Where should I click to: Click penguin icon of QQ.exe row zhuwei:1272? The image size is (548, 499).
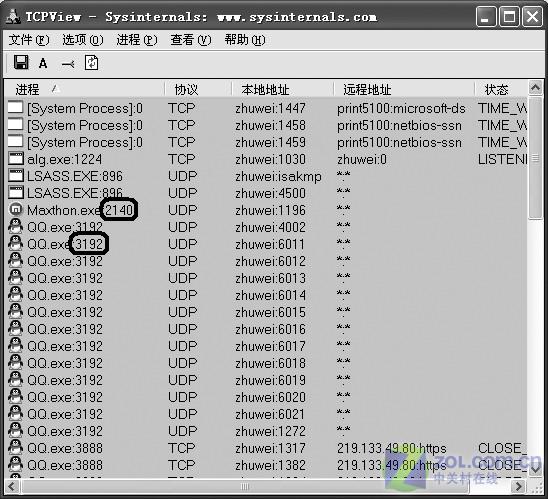pyautogui.click(x=16, y=431)
